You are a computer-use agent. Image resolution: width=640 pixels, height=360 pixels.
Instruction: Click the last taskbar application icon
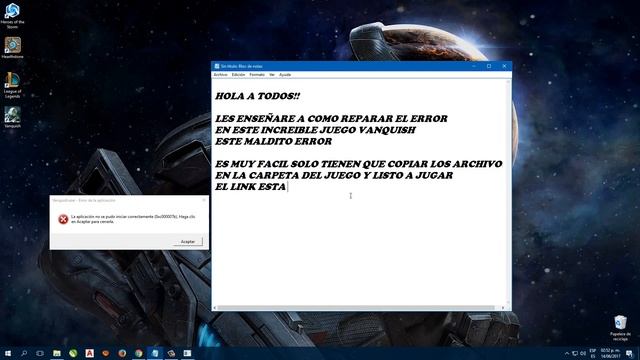click(x=187, y=353)
